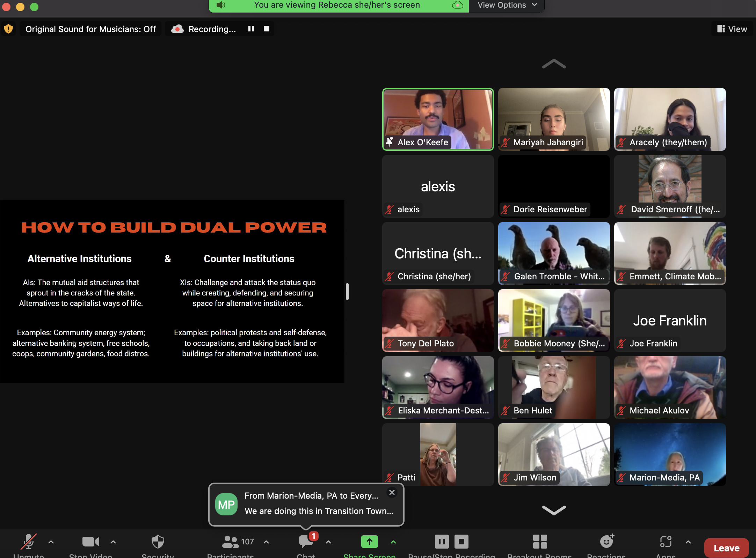Expand the Participants options arrow

tap(266, 542)
